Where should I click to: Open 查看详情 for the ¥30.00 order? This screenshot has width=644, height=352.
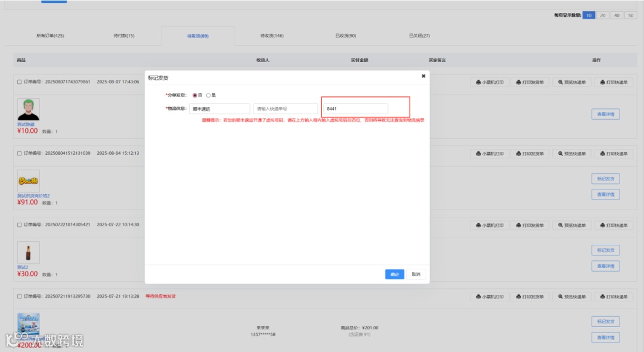606,266
